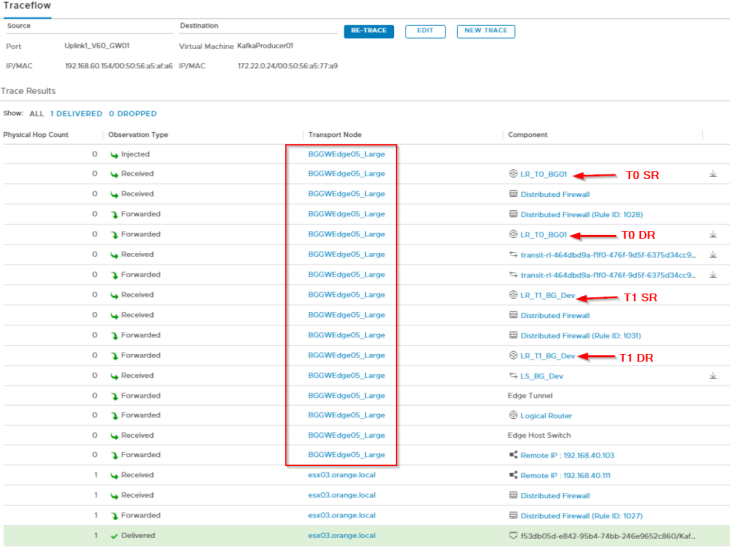The height and width of the screenshot is (549, 730).
Task: Click share icon beside Remote IP 192.168.40.103
Action: point(513,456)
